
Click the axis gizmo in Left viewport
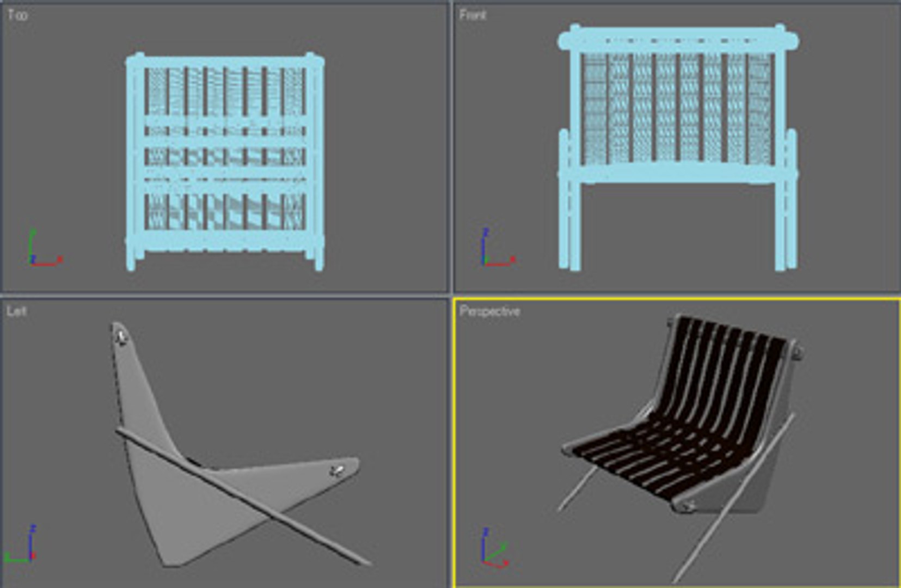21,544
